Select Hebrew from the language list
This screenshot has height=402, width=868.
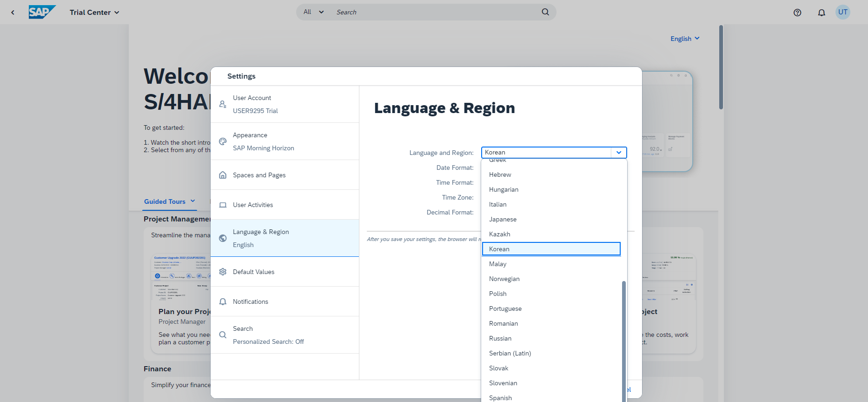551,174
